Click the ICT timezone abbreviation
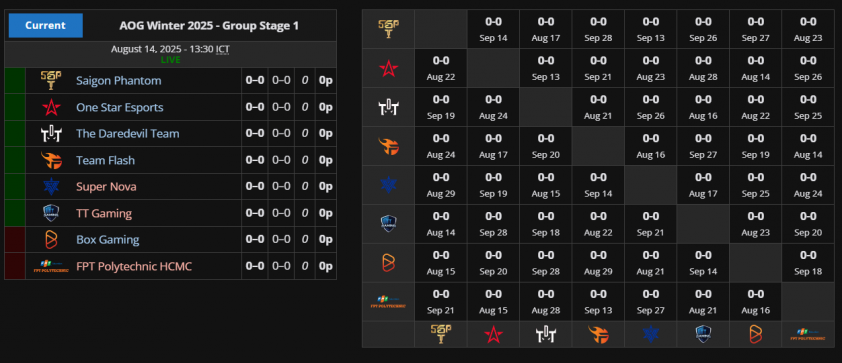 click(x=223, y=49)
